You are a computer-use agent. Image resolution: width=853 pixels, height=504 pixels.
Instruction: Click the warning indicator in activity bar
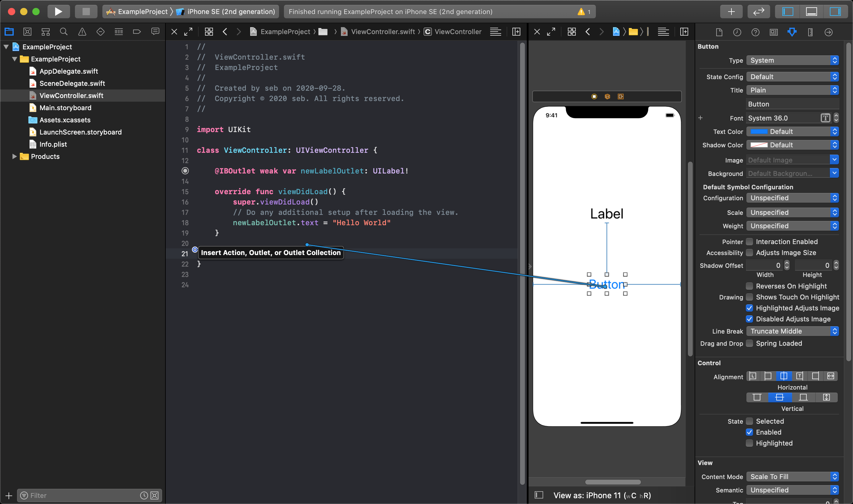click(584, 12)
